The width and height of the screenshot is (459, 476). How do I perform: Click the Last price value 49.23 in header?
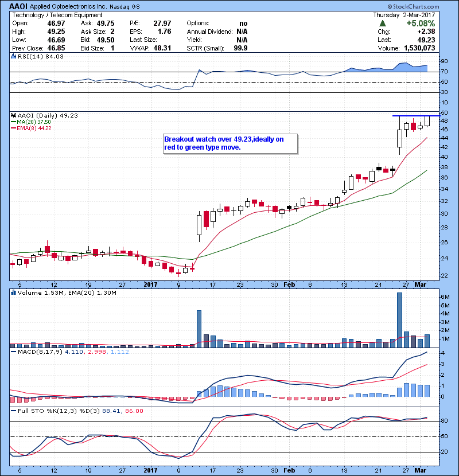tap(426, 40)
